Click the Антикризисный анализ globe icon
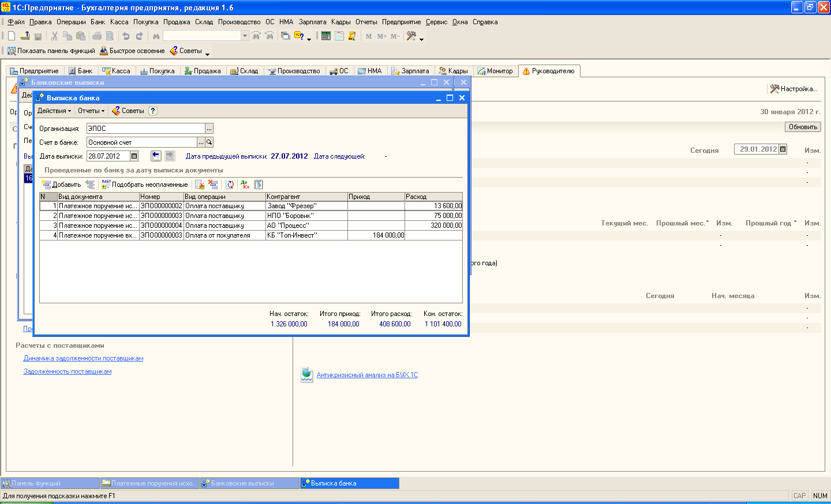This screenshot has width=831, height=504. [307, 375]
